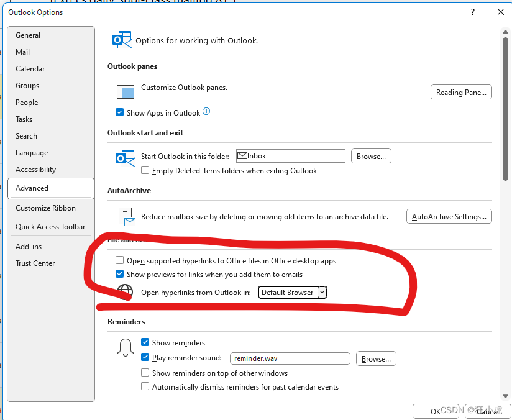Select Advanced category in sidebar
The height and width of the screenshot is (420, 512).
[x=51, y=188]
